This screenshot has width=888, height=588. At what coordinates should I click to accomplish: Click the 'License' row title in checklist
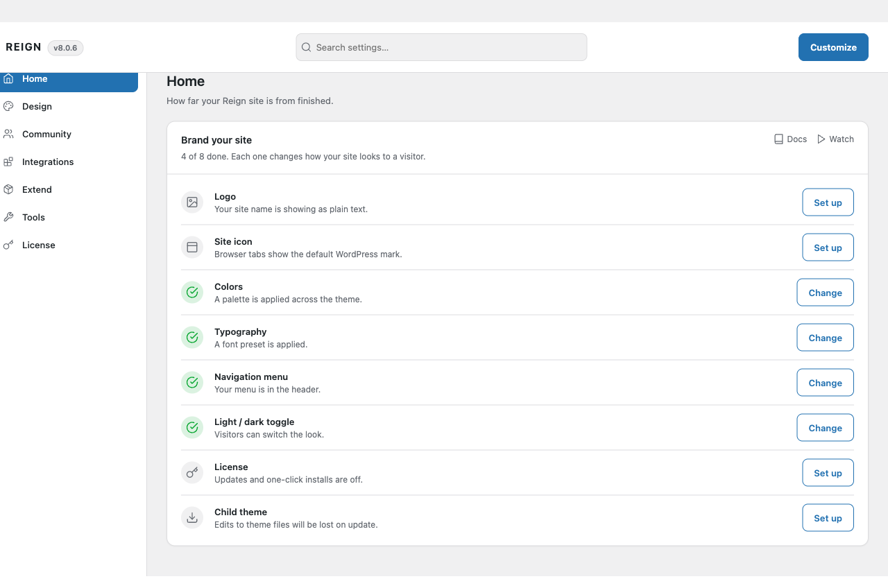point(231,467)
